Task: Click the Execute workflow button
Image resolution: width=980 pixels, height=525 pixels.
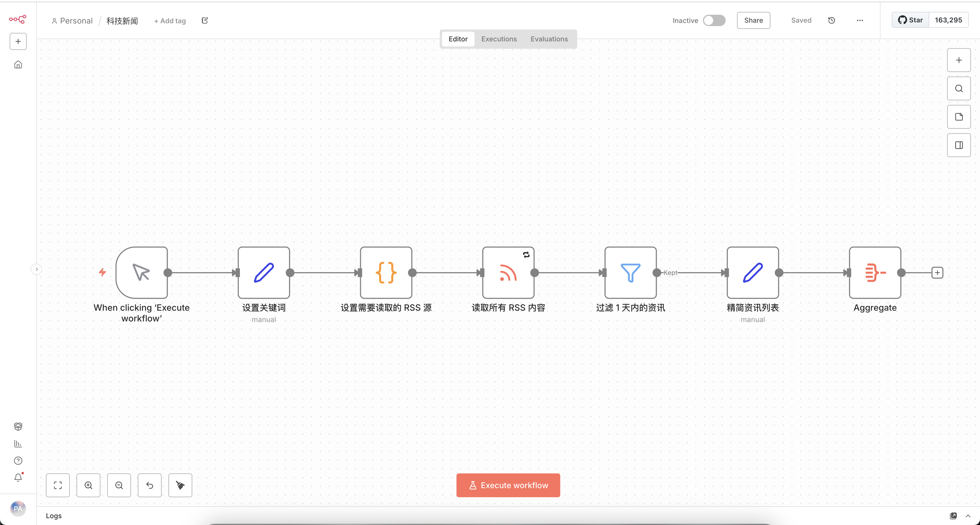Action: (508, 485)
